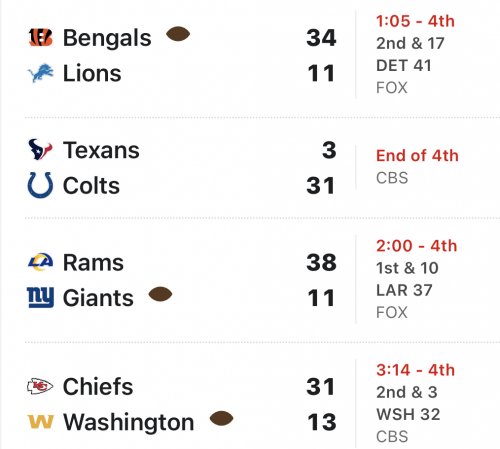Click the Colts horseshoe logo
The height and width of the screenshot is (449, 500).
point(40,185)
